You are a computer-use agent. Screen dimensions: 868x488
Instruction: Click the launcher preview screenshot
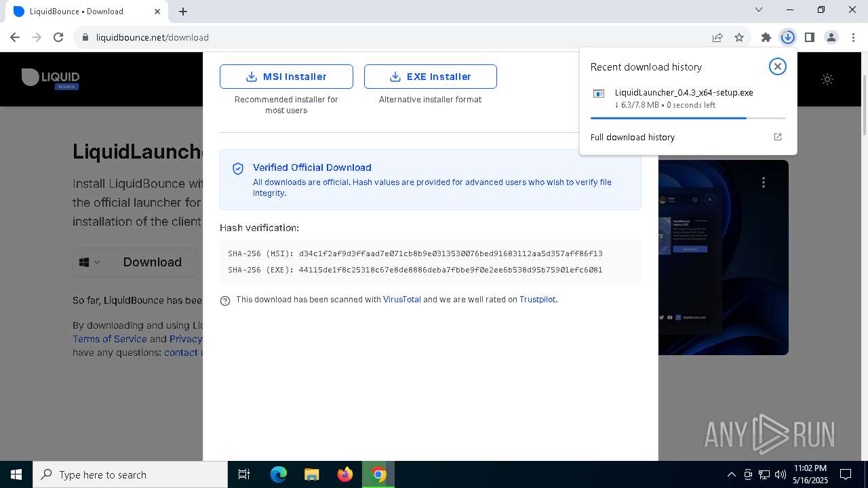(723, 258)
